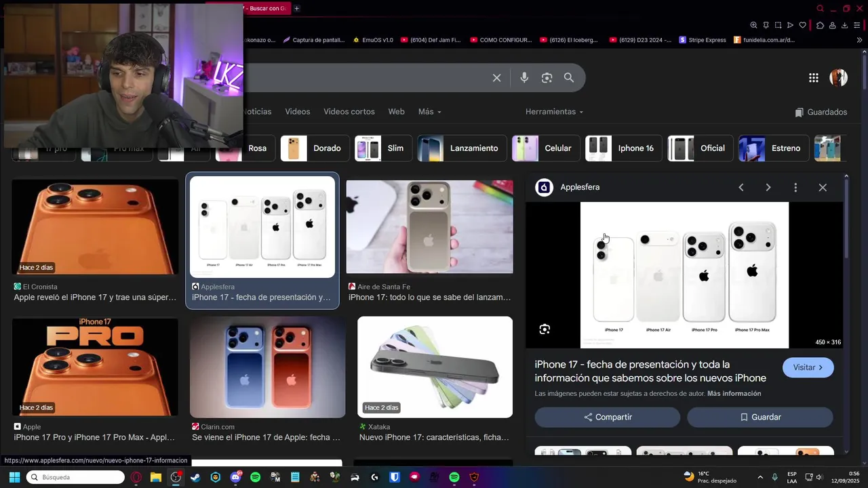Open File Explorer from the taskbar
Image resolution: width=868 pixels, height=488 pixels.
(155, 477)
